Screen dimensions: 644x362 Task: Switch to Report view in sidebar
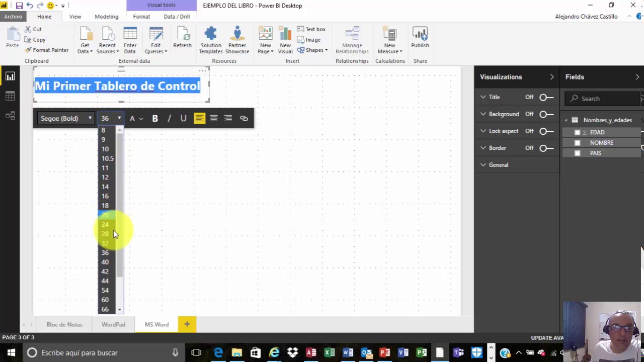(10, 76)
